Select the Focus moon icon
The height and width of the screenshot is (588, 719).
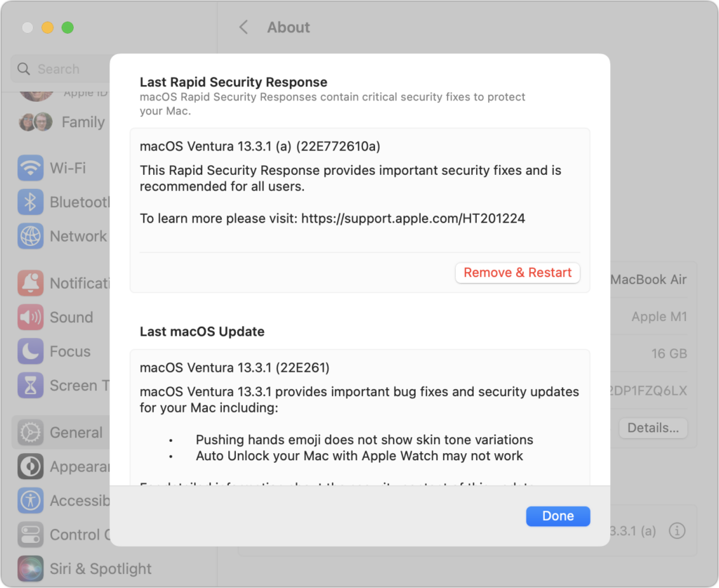(30, 351)
